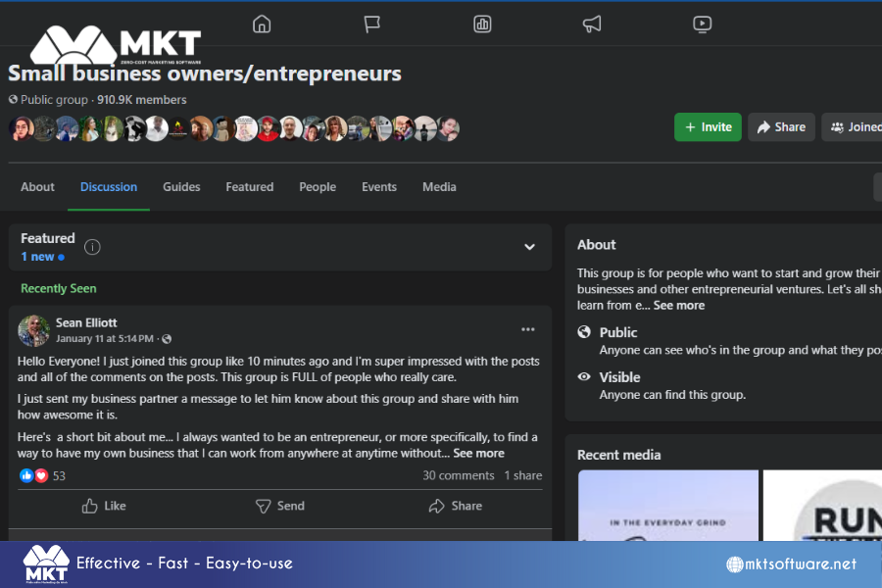882x588 pixels.
Task: View reactions count 53
Action: point(59,476)
